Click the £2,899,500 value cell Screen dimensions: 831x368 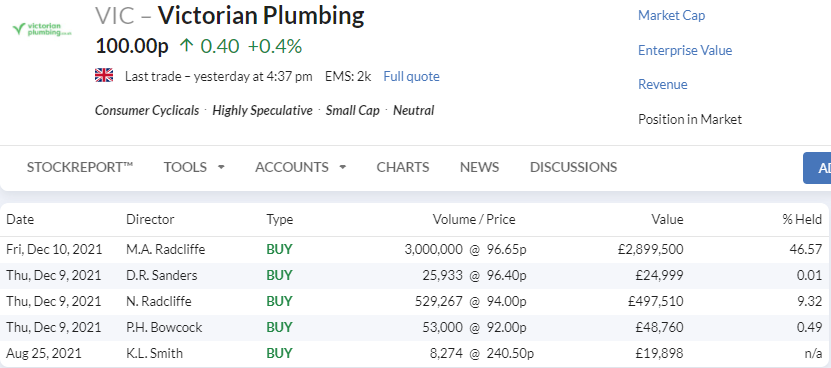[651, 249]
